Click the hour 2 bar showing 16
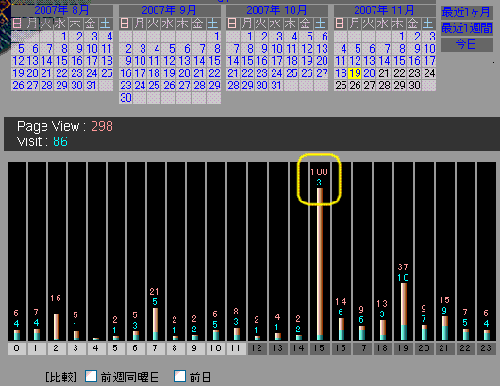 pos(56,327)
